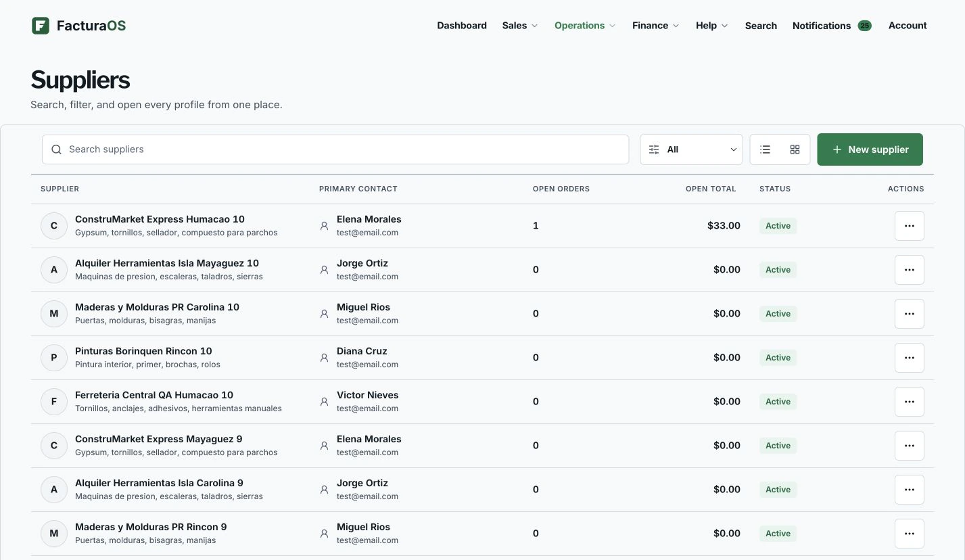The image size is (965, 560).
Task: Click the FacturaOS brand name
Action: pyautogui.click(x=91, y=26)
